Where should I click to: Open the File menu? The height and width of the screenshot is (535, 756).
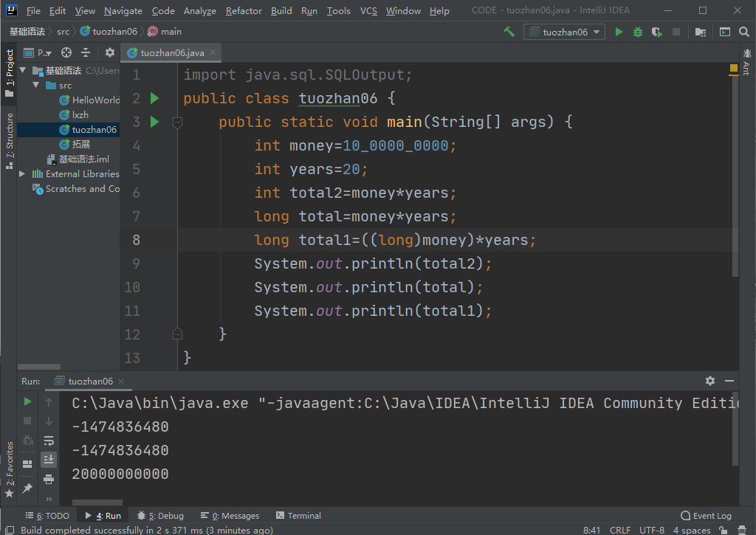(33, 10)
